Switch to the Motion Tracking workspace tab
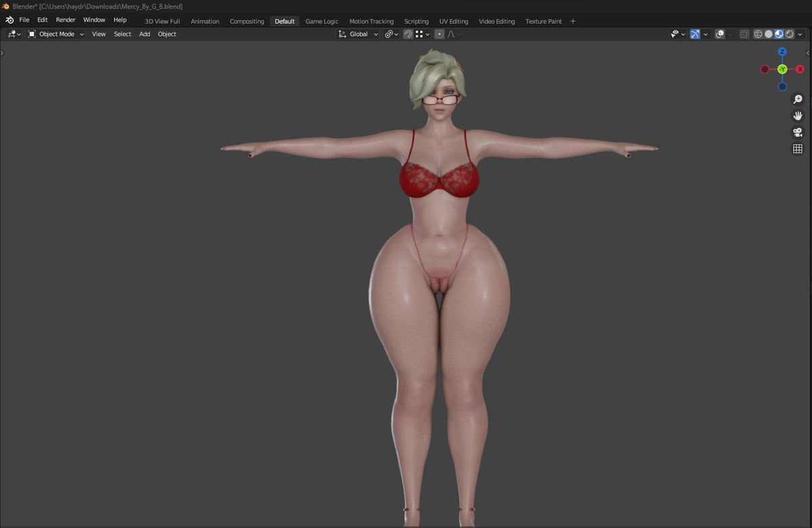This screenshot has width=812, height=528. [x=371, y=21]
